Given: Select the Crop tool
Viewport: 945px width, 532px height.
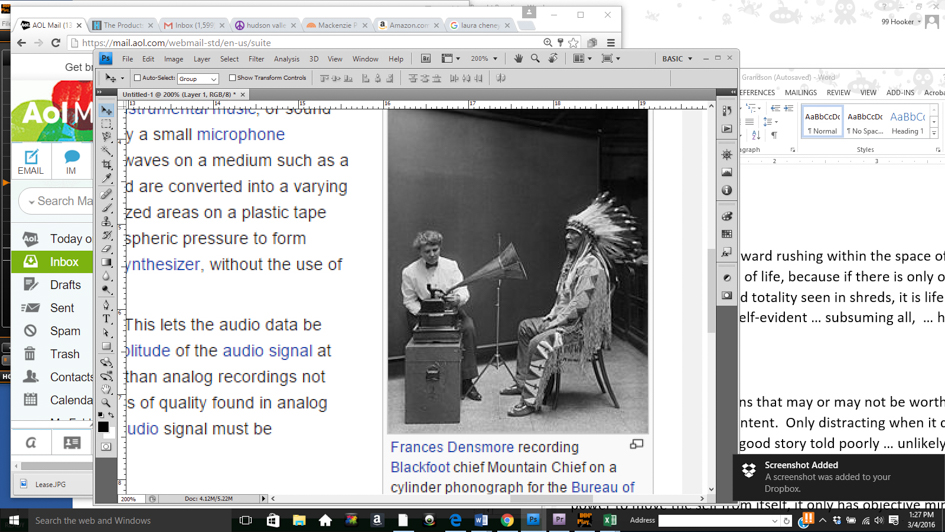Looking at the screenshot, I should [106, 164].
